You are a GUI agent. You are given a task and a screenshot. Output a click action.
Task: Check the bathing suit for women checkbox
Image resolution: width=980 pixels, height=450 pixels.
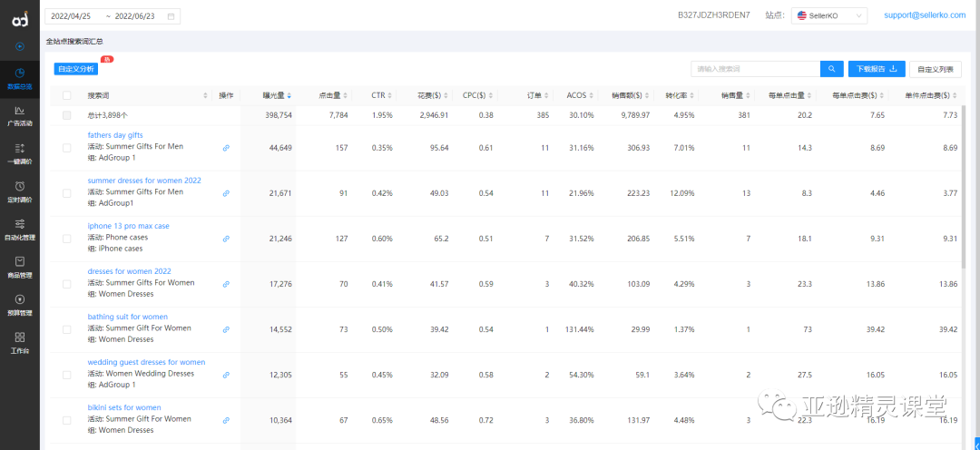click(x=67, y=329)
